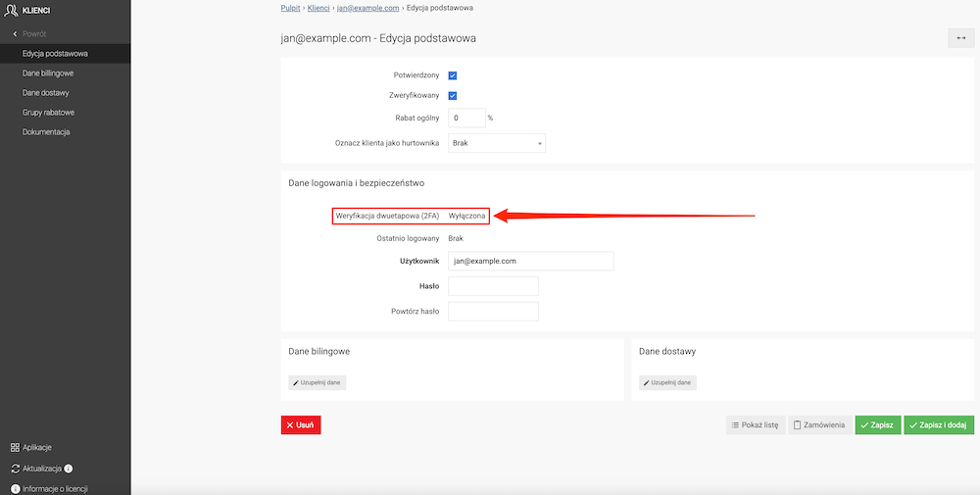
Task: Click the jan@example.com breadcrumb link
Action: coord(368,8)
